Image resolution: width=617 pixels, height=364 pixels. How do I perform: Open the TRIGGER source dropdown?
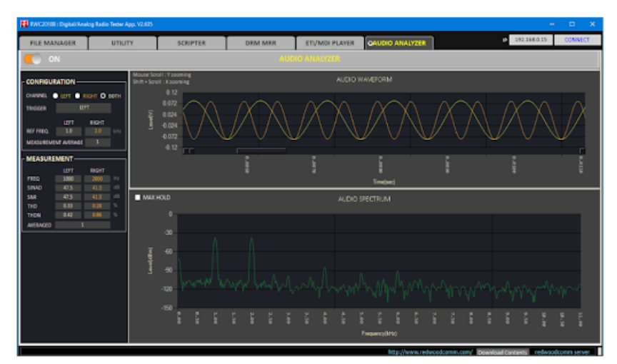(x=84, y=108)
